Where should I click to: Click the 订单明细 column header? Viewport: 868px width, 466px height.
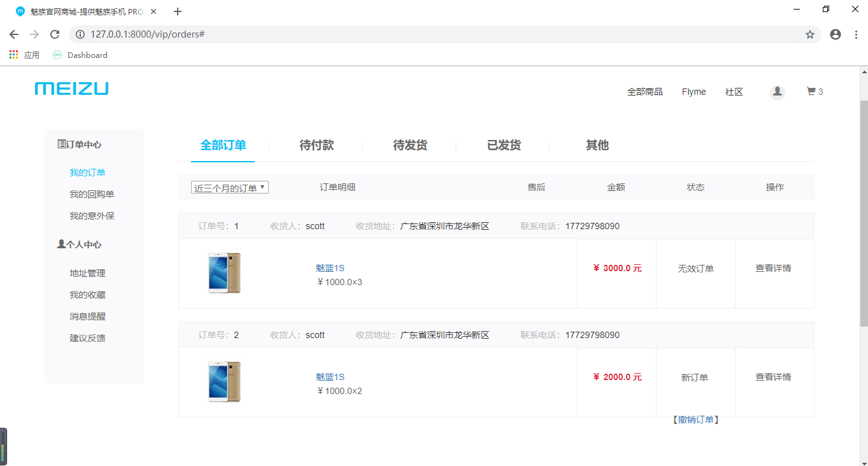pyautogui.click(x=338, y=187)
